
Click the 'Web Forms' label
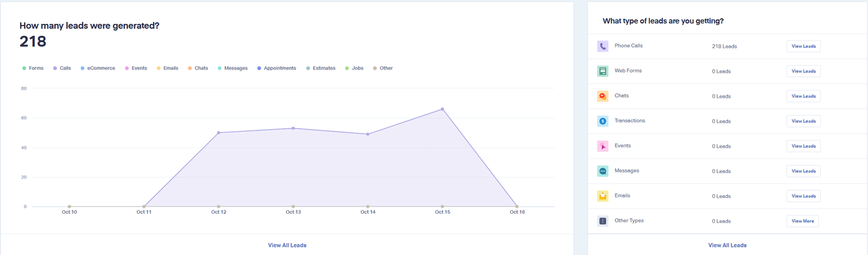tap(628, 71)
